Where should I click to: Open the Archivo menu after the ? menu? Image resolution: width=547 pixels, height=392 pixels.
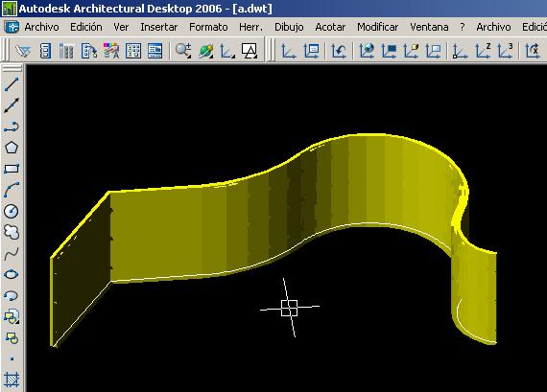point(493,27)
